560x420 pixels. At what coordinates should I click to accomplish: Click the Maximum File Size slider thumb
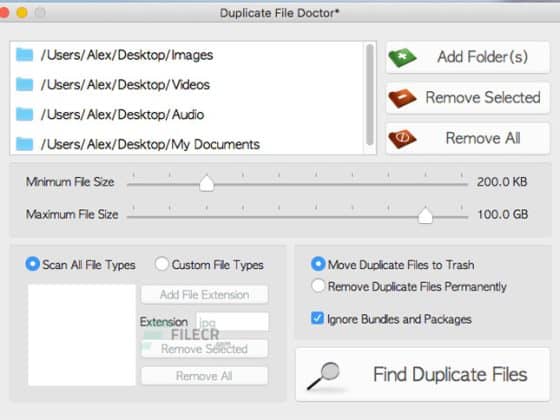pos(425,215)
